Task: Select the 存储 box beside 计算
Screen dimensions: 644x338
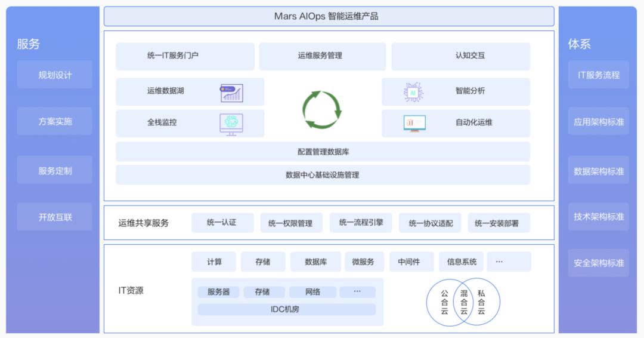Action: pos(264,262)
